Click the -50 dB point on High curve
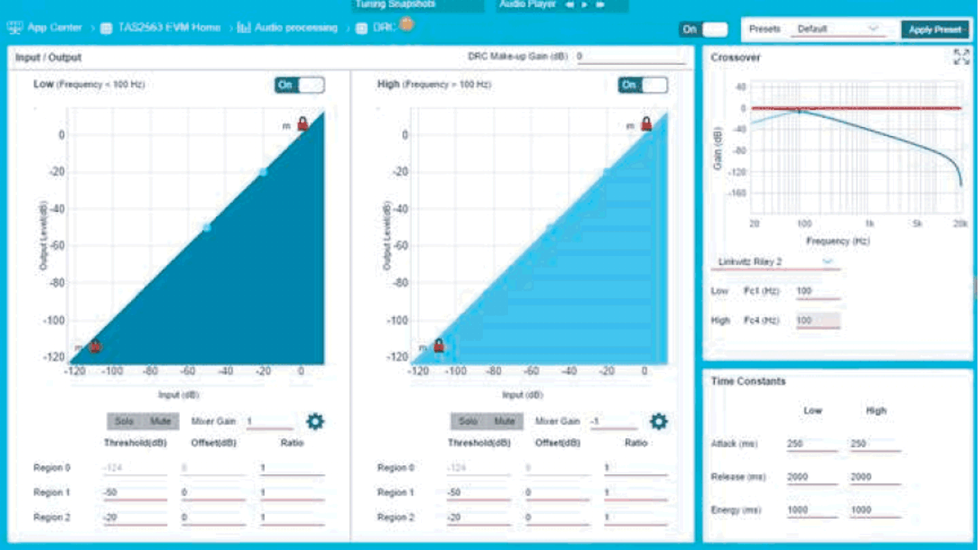This screenshot has height=550, width=980. [x=551, y=227]
